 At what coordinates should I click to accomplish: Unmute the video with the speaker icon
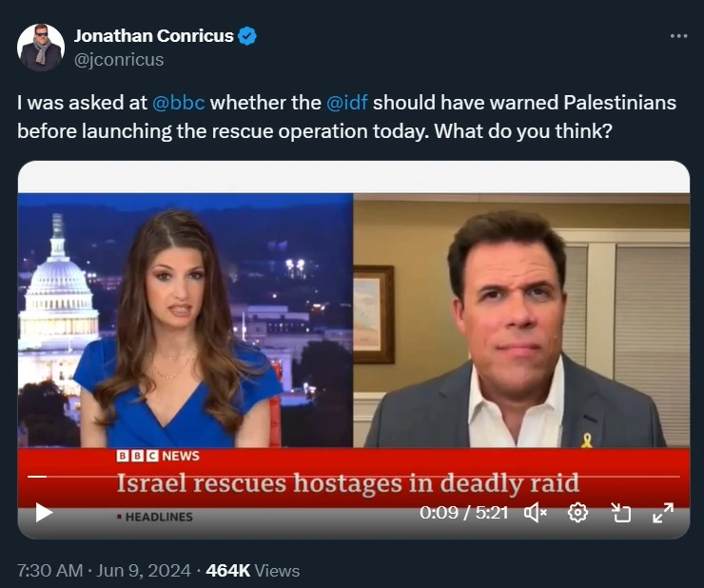click(x=536, y=513)
